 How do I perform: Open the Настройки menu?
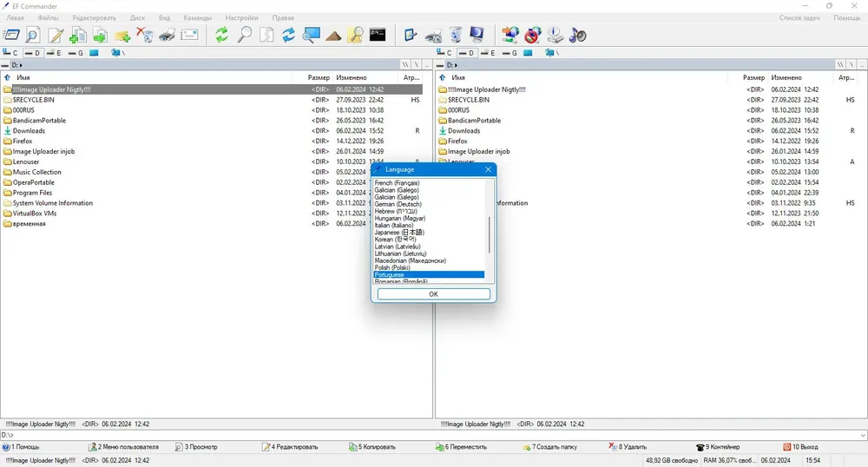pos(242,17)
